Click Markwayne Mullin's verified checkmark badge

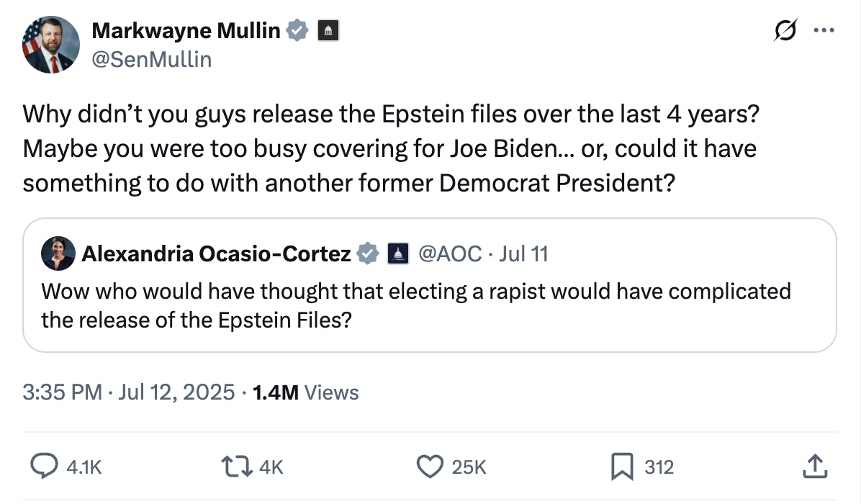pos(299,30)
